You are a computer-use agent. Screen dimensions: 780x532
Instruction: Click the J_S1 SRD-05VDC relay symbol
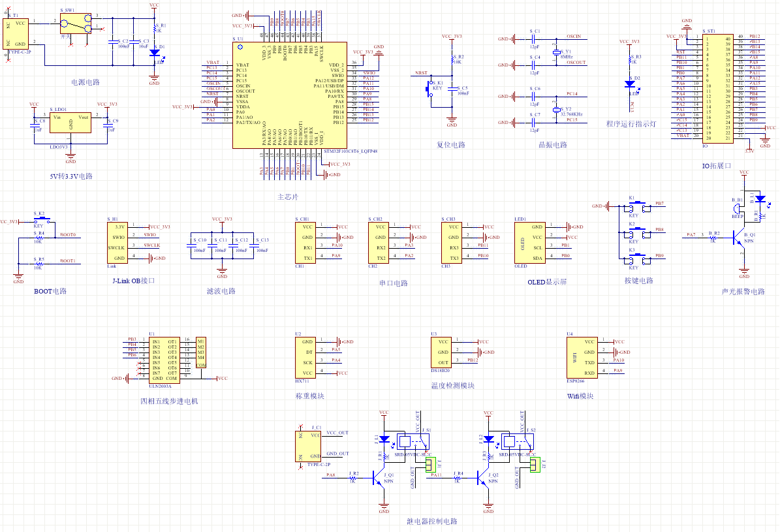pyautogui.click(x=413, y=441)
